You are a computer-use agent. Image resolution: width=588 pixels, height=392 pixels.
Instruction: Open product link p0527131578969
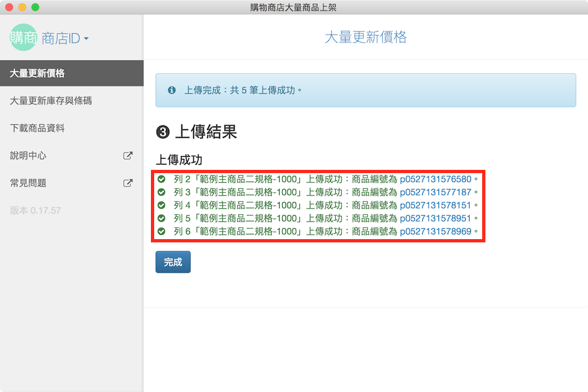coord(435,231)
